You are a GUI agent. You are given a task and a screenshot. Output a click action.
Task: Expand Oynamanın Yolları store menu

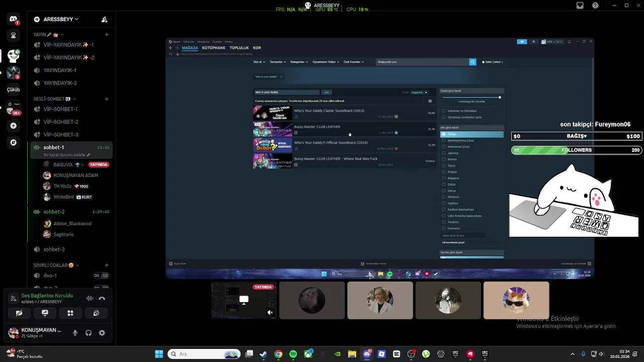pos(326,62)
